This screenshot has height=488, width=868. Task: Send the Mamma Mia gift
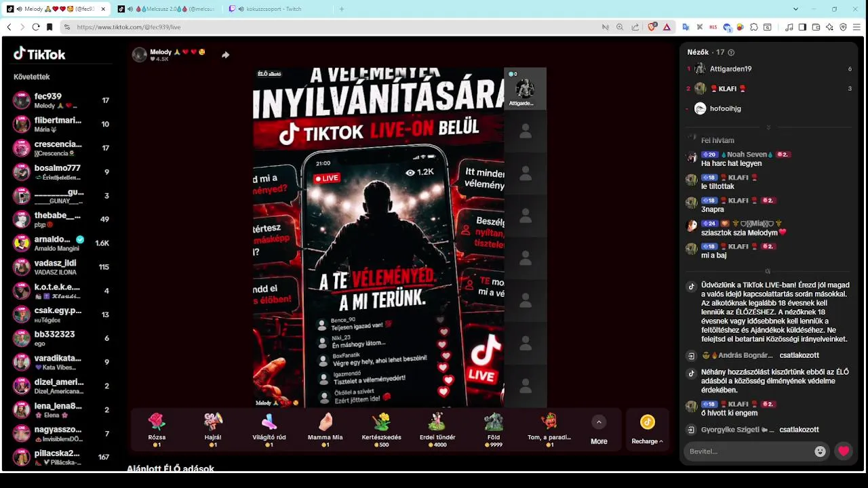[x=325, y=430]
